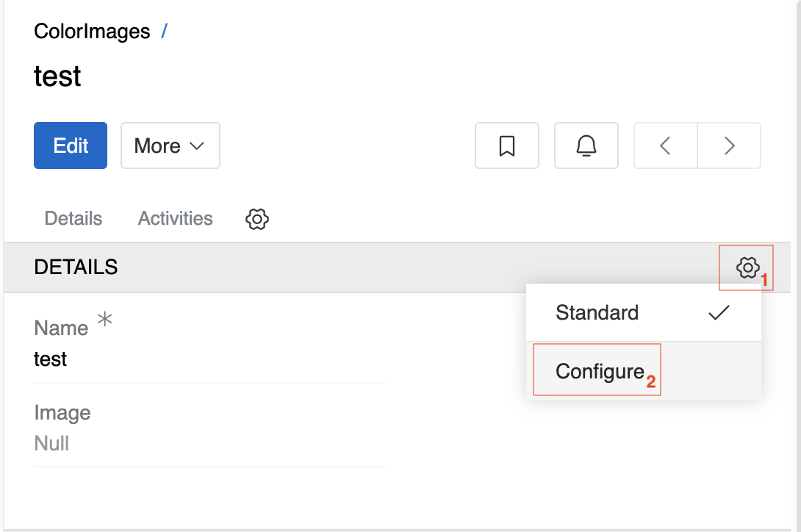Click the notification bell icon

pos(586,145)
